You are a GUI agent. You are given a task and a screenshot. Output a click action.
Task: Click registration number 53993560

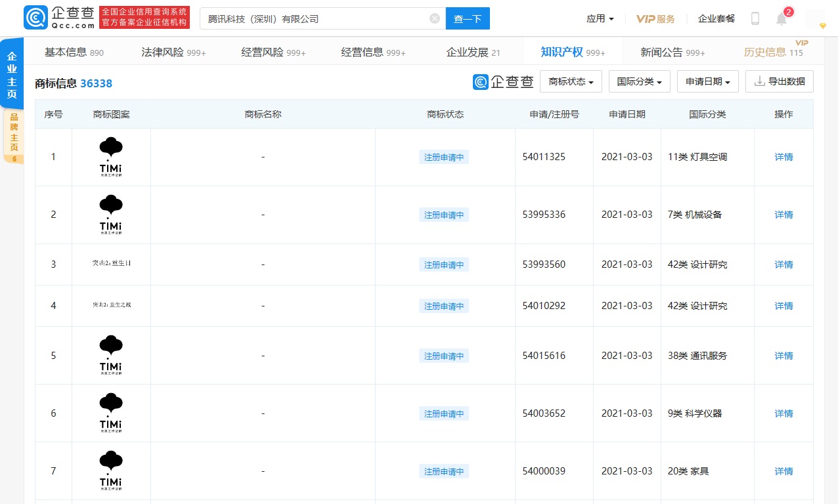(544, 264)
